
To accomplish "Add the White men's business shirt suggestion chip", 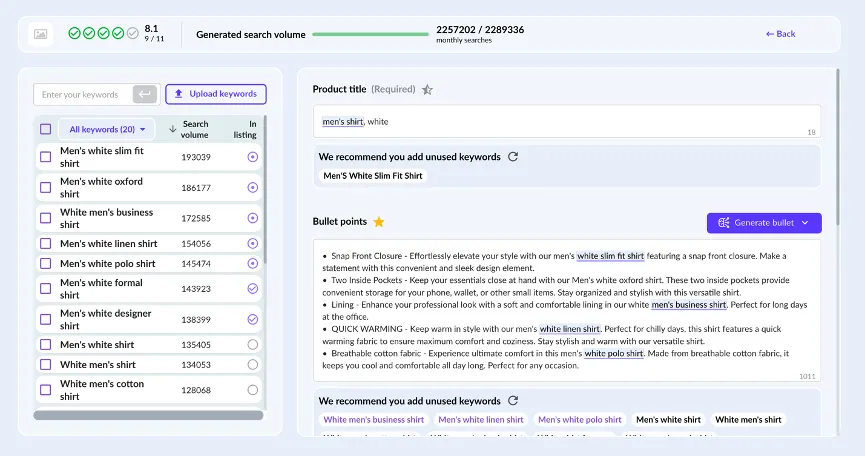I will coord(373,420).
